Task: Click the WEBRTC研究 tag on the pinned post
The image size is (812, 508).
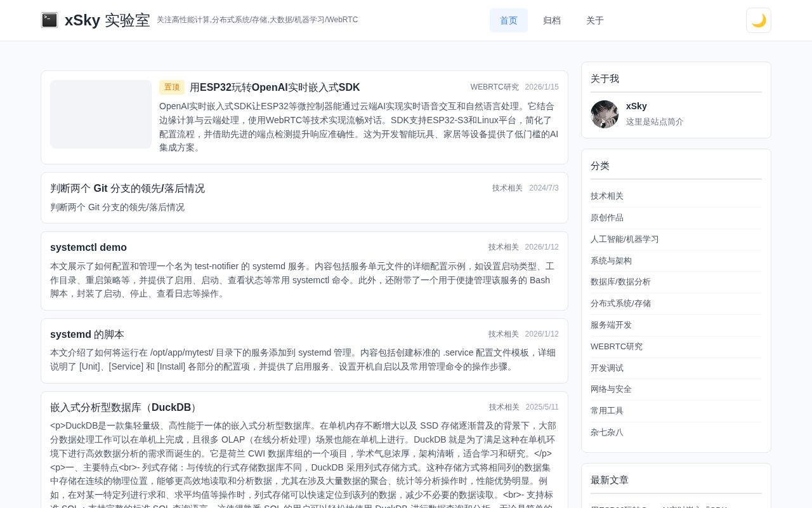Action: point(495,87)
